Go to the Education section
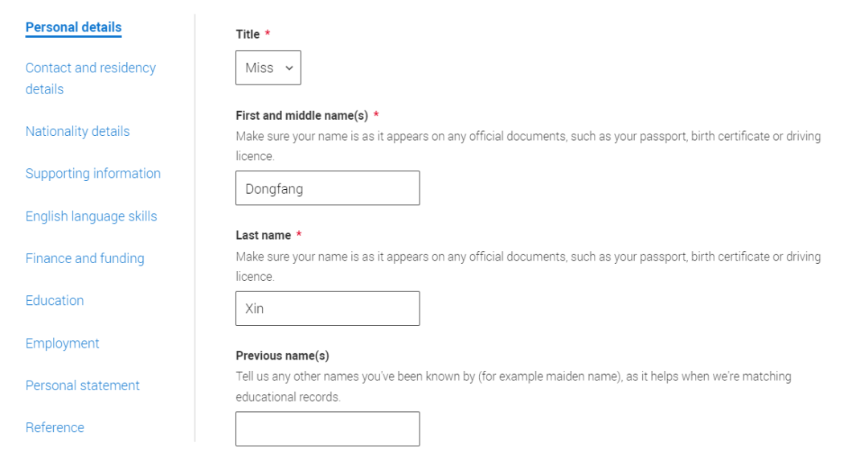Screen dimensions: 868x461 click(x=55, y=300)
